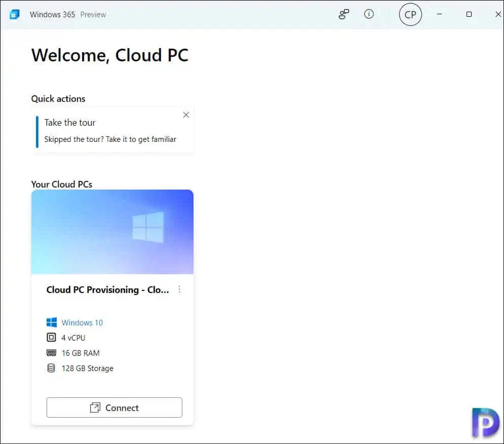This screenshot has width=504, height=444.
Task: Click Skipped the tour description text
Action: click(x=110, y=139)
